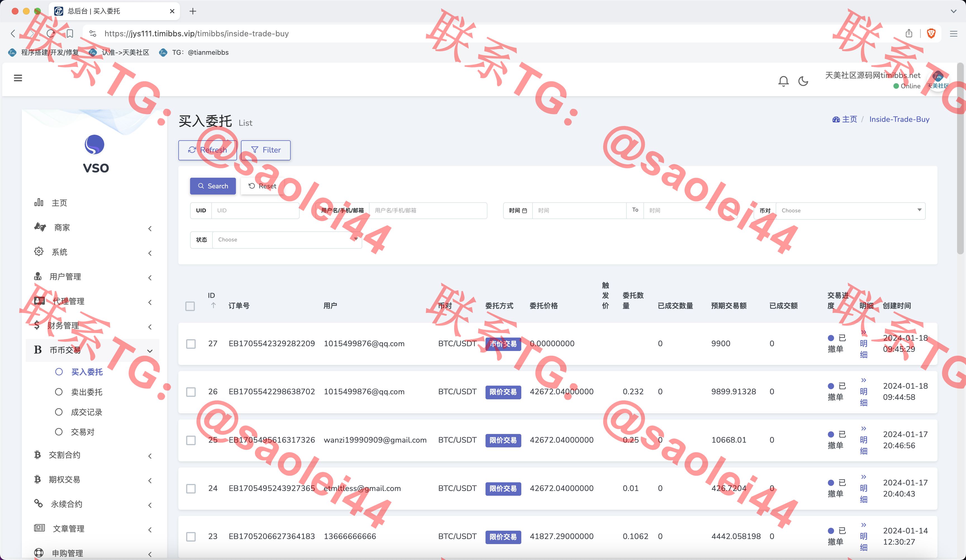The width and height of the screenshot is (966, 560).
Task: Click the start 时间 date field
Action: tap(579, 210)
